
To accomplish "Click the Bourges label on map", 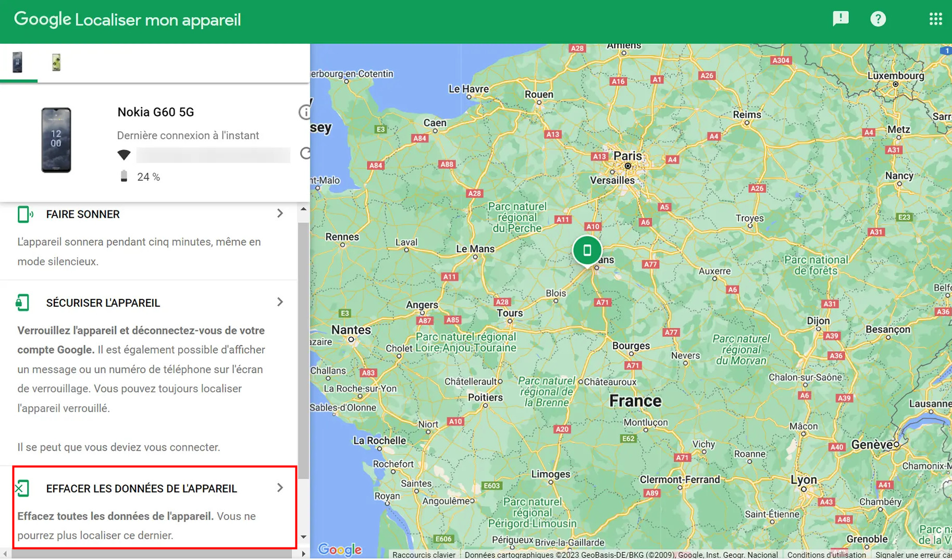I will pos(631,345).
